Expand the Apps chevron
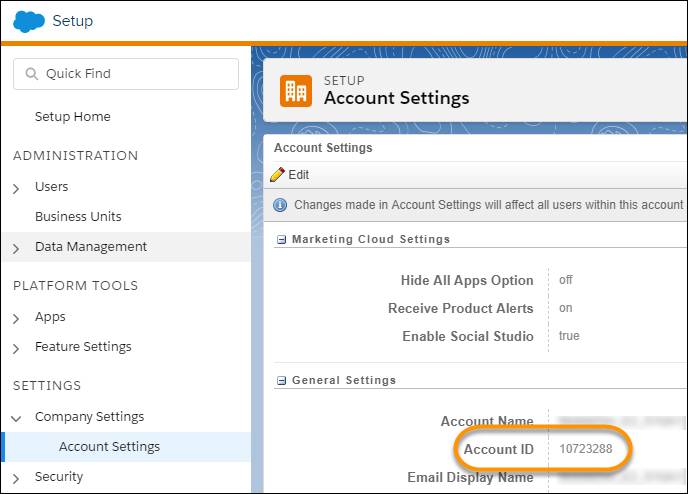Viewport: 688px width, 494px height. point(16,319)
